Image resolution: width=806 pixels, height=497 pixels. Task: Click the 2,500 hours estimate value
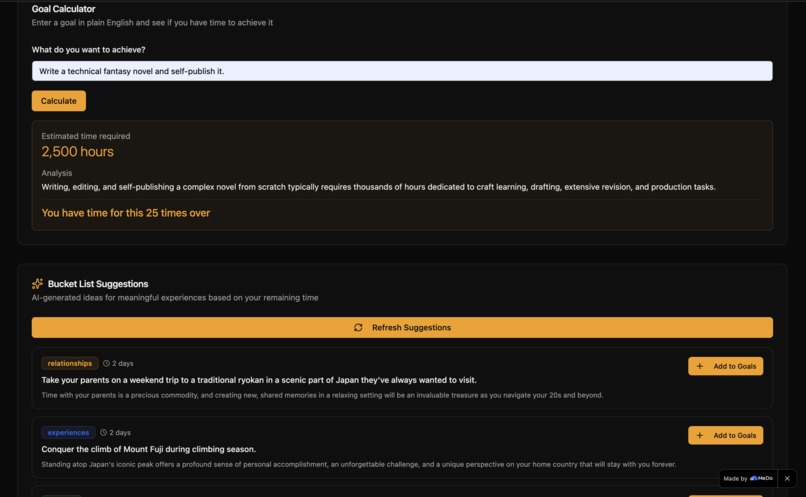click(78, 152)
